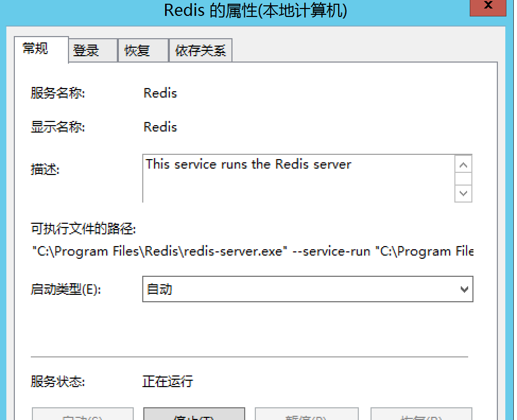Click the 显示名称 label
The width and height of the screenshot is (517, 420).
pos(58,127)
